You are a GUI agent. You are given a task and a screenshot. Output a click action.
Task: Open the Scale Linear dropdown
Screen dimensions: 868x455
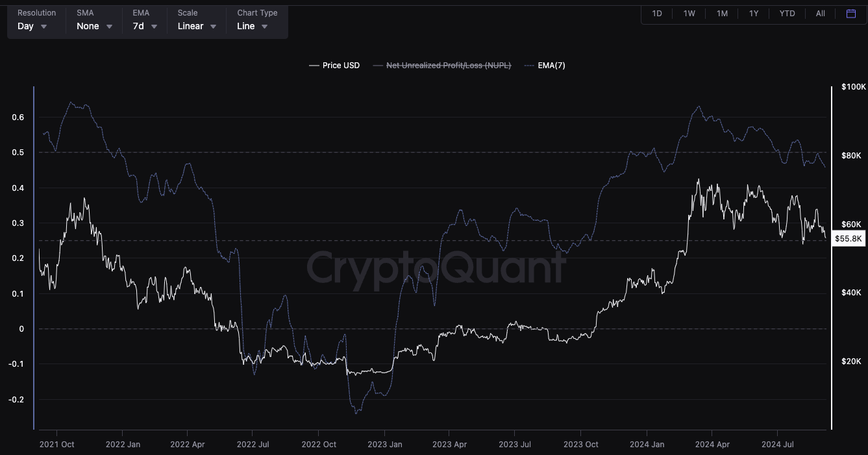197,26
